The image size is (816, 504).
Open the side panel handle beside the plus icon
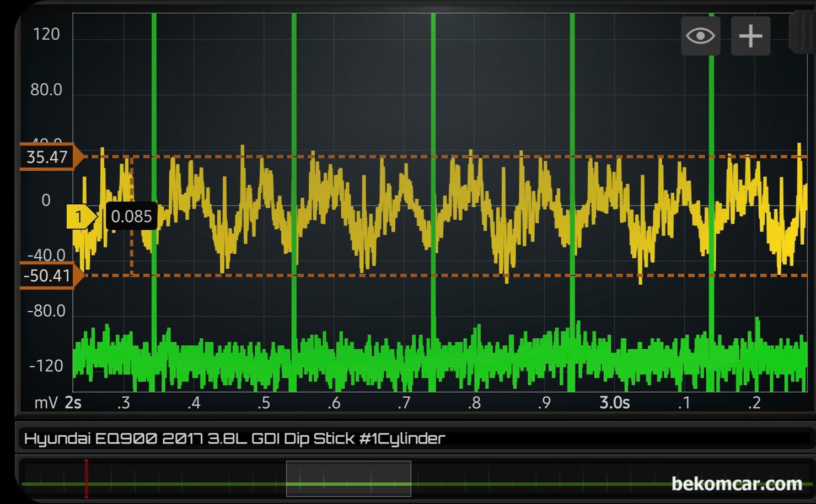coord(802,33)
